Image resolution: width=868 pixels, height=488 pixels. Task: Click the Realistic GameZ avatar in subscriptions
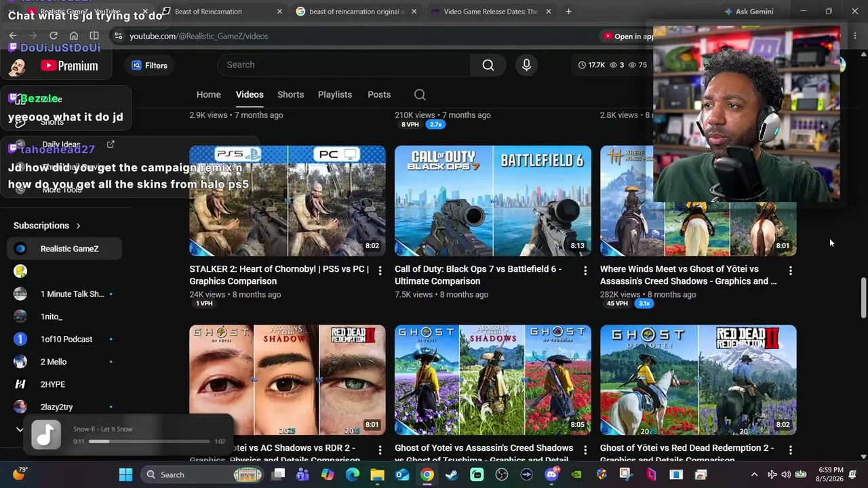(x=20, y=249)
